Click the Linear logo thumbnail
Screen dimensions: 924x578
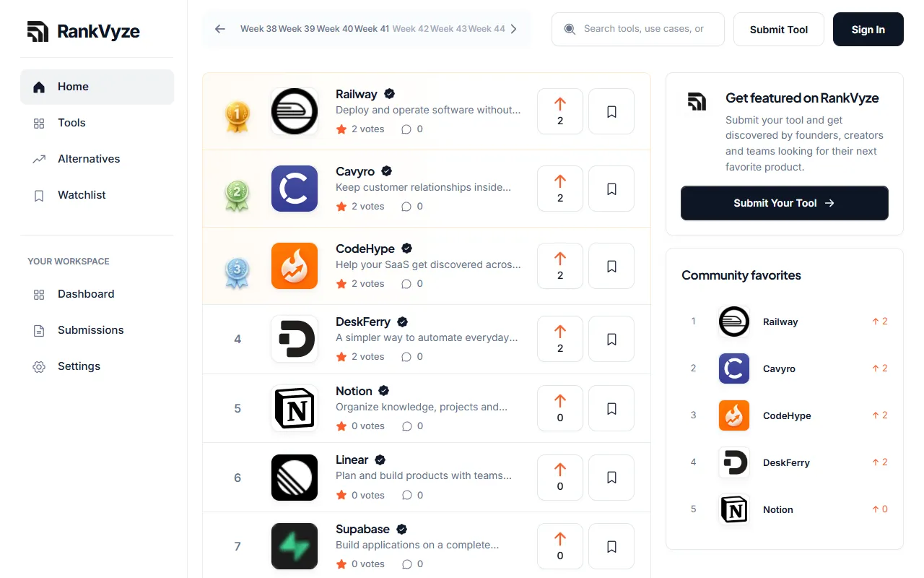coord(295,478)
